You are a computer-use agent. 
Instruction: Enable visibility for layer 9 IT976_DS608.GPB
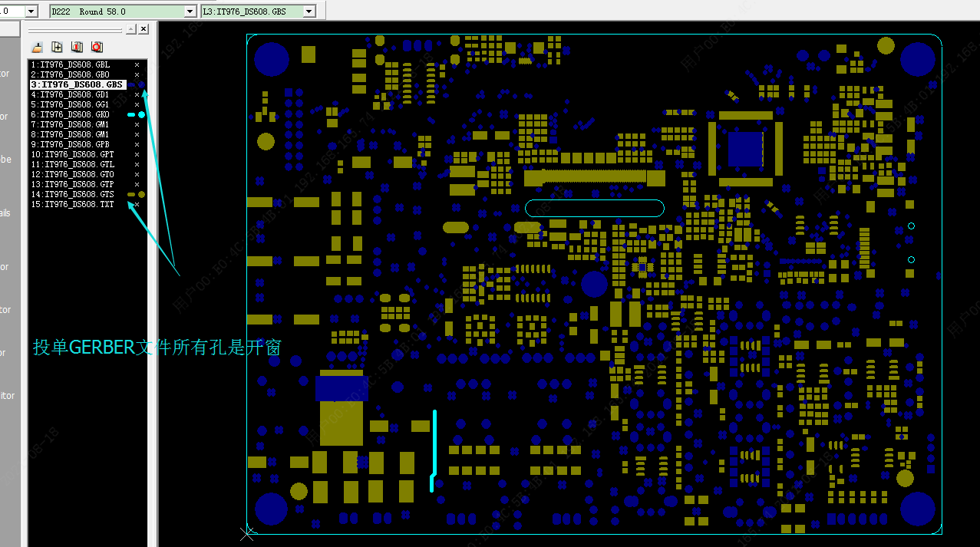137,144
